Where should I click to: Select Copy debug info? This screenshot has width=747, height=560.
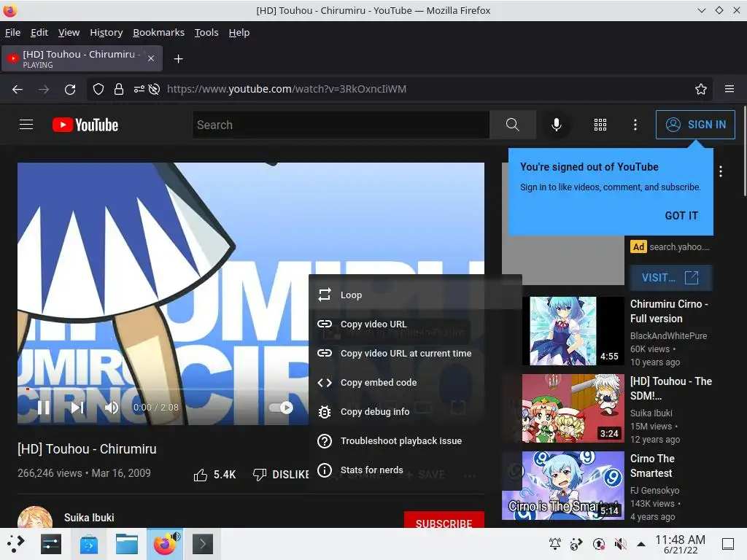coord(415,411)
